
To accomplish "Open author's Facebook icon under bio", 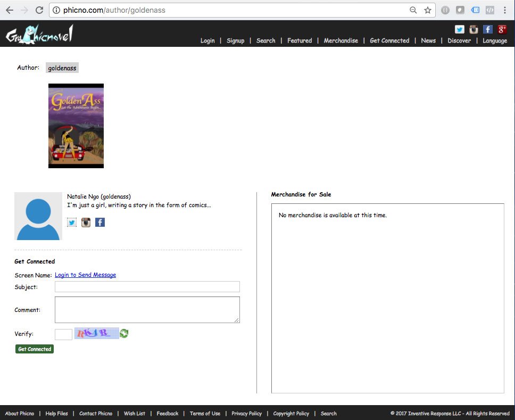I will [100, 223].
